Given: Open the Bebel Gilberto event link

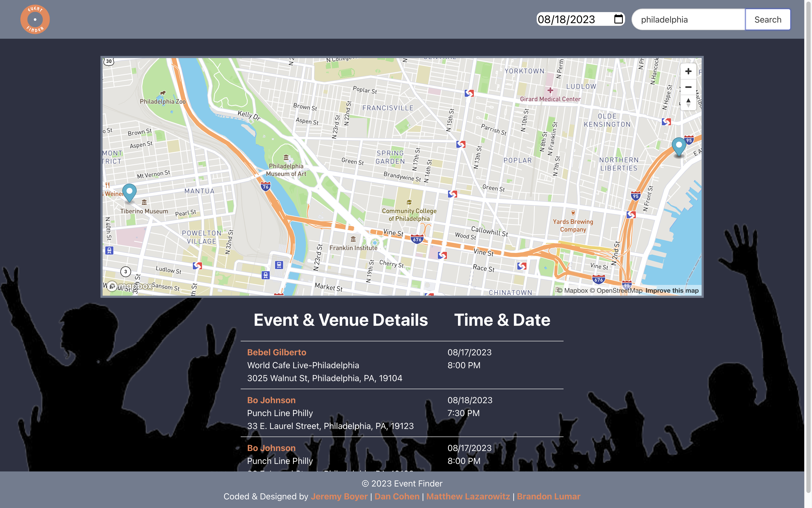Looking at the screenshot, I should click(277, 352).
